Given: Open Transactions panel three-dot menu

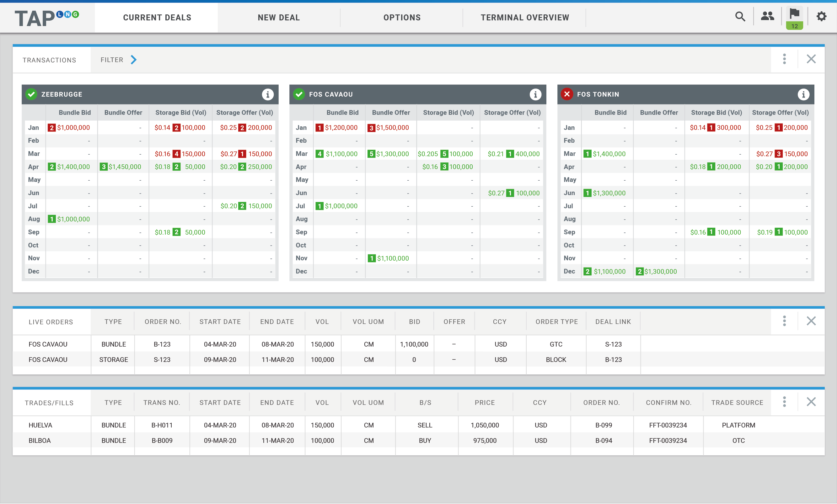Looking at the screenshot, I should 784,59.
